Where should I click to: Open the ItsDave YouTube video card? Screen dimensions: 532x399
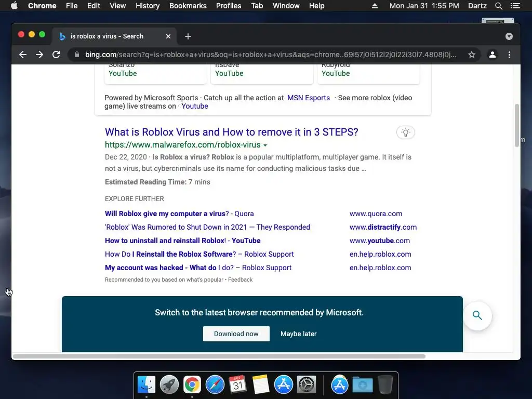pyautogui.click(x=262, y=74)
